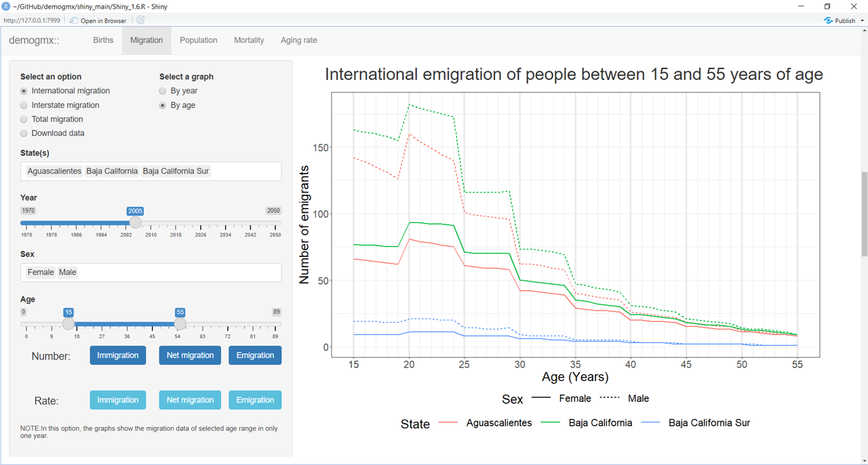Click the Year slider handle at 2005
868x465 pixels.
(136, 222)
